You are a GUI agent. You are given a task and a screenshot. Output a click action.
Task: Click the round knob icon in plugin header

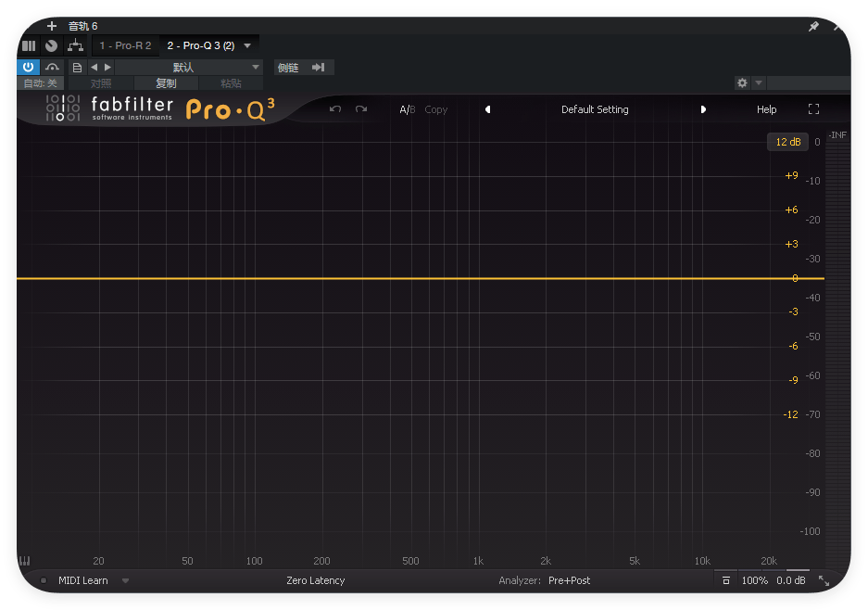click(x=52, y=46)
